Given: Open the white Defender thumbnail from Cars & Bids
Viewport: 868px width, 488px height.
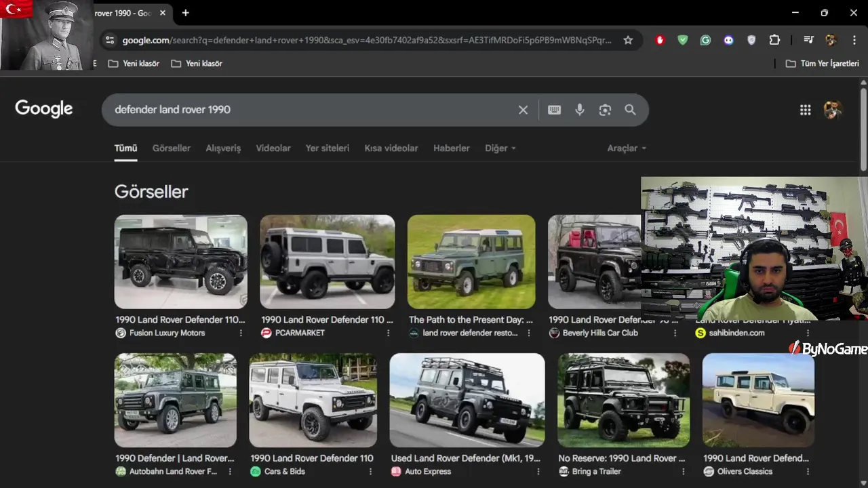Looking at the screenshot, I should [x=313, y=400].
